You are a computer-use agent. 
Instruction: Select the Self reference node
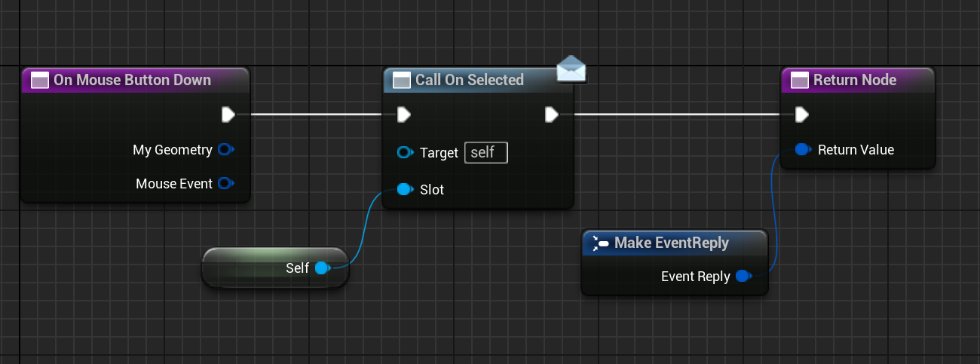point(275,268)
